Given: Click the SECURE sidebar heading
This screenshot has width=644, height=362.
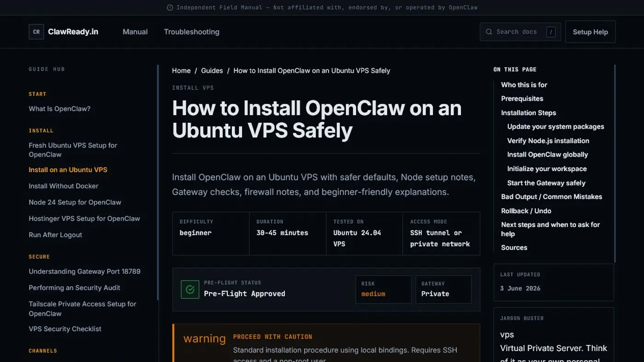Looking at the screenshot, I should click(39, 257).
